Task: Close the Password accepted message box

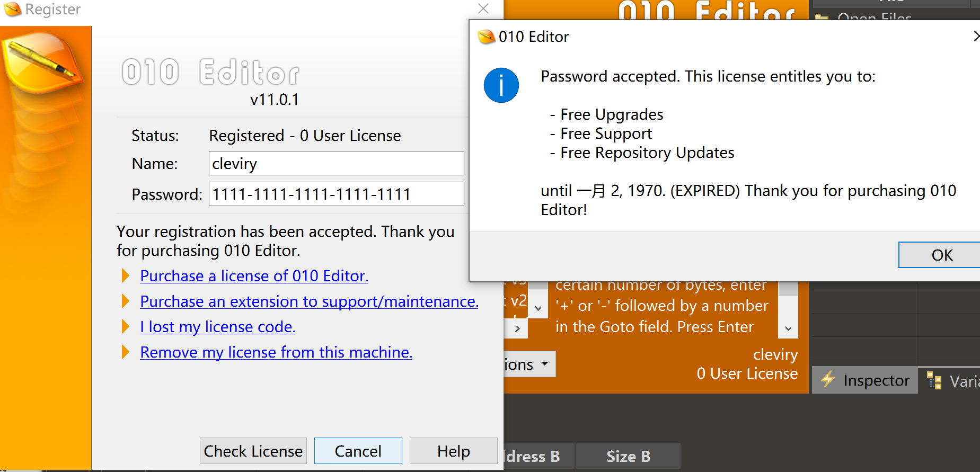Action: click(x=976, y=36)
